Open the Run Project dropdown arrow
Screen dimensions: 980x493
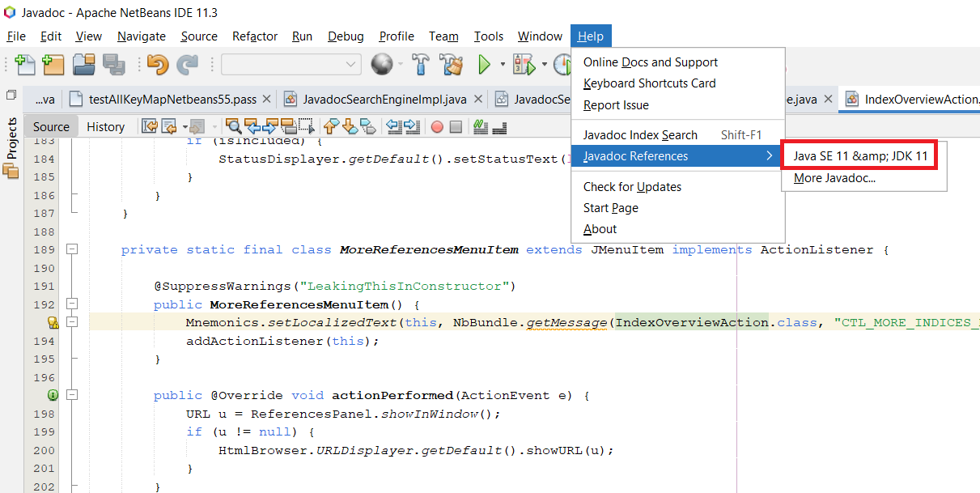point(503,64)
